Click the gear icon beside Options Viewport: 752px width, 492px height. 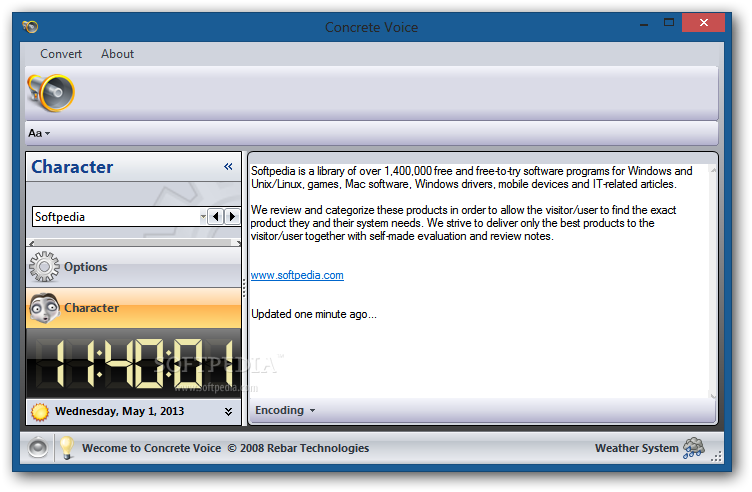click(44, 267)
